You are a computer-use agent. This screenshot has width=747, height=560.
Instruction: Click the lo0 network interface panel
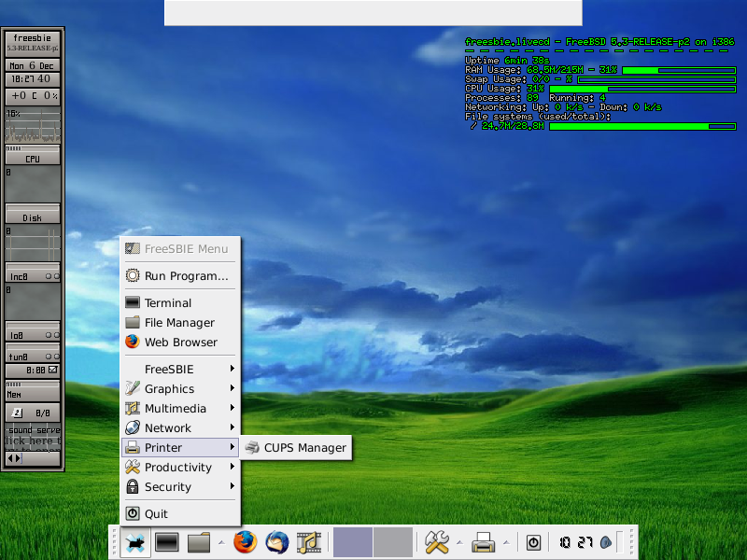33,331
